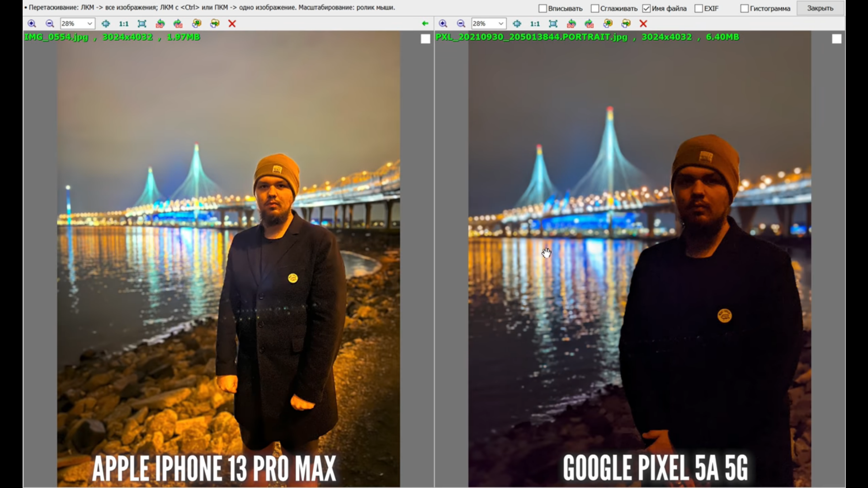The height and width of the screenshot is (488, 868).
Task: Click the PXL_20210930_205013844.PORTRAIT.jpg file name label
Action: point(532,37)
